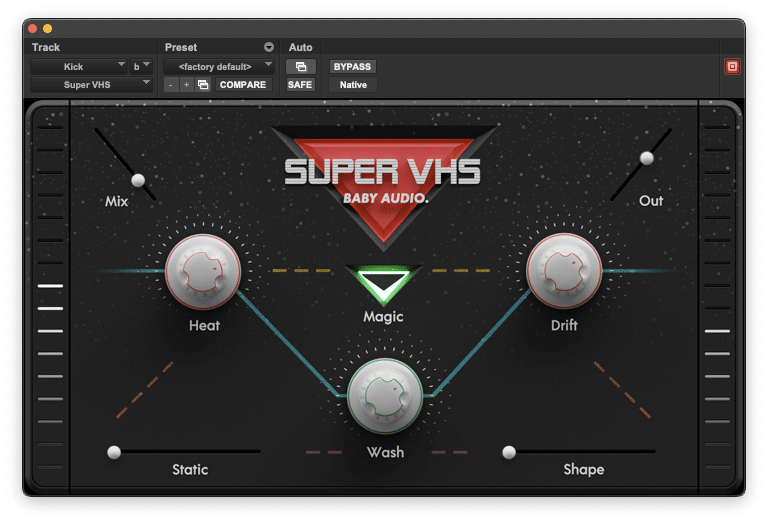Click the red target button at top right
The image size is (768, 523).
click(x=732, y=67)
